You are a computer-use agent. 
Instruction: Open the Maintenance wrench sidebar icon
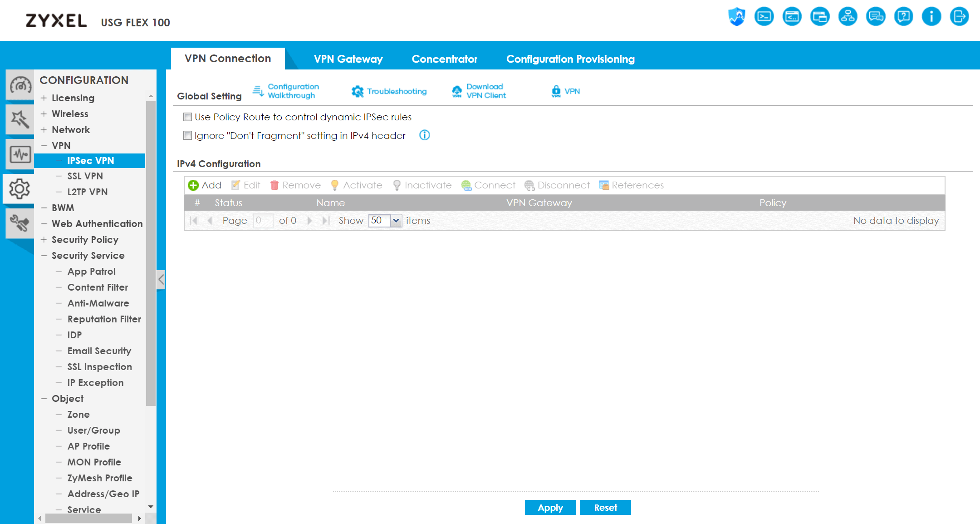20,223
